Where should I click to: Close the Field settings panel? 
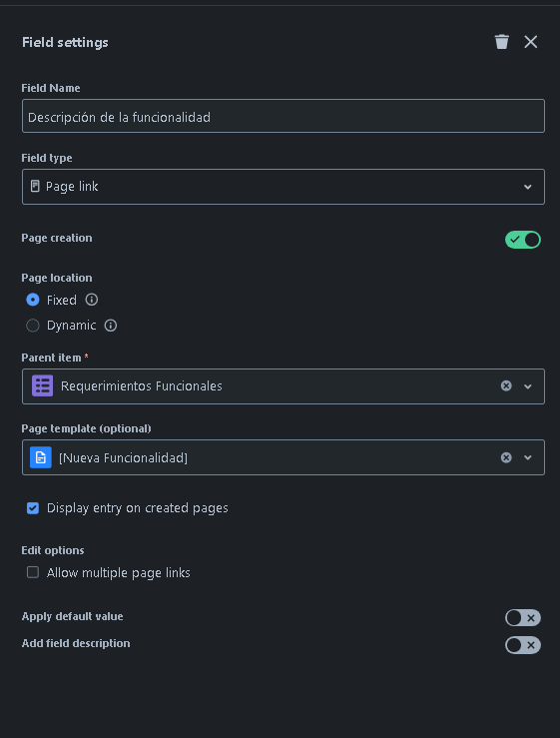point(531,42)
